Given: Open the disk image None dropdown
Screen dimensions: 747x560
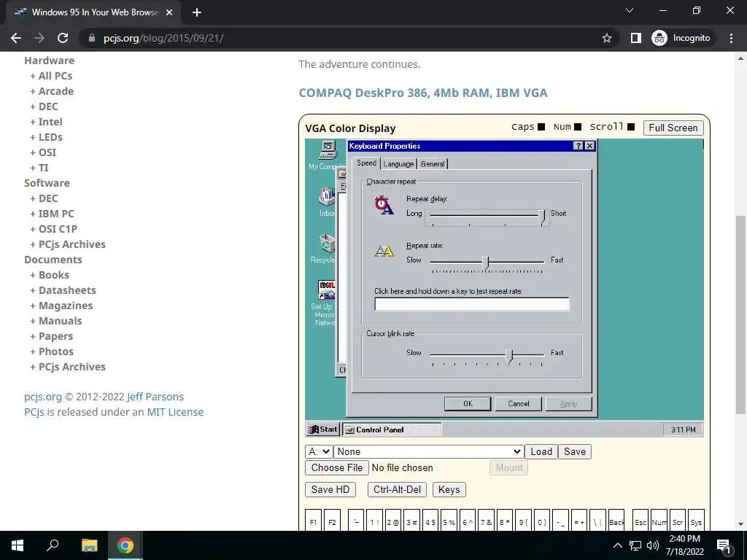Looking at the screenshot, I should click(x=429, y=451).
